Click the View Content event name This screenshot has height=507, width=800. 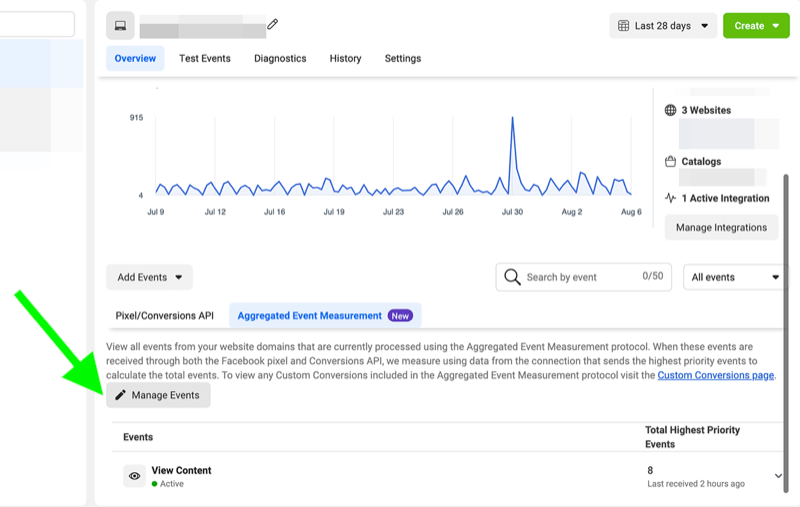tap(181, 470)
